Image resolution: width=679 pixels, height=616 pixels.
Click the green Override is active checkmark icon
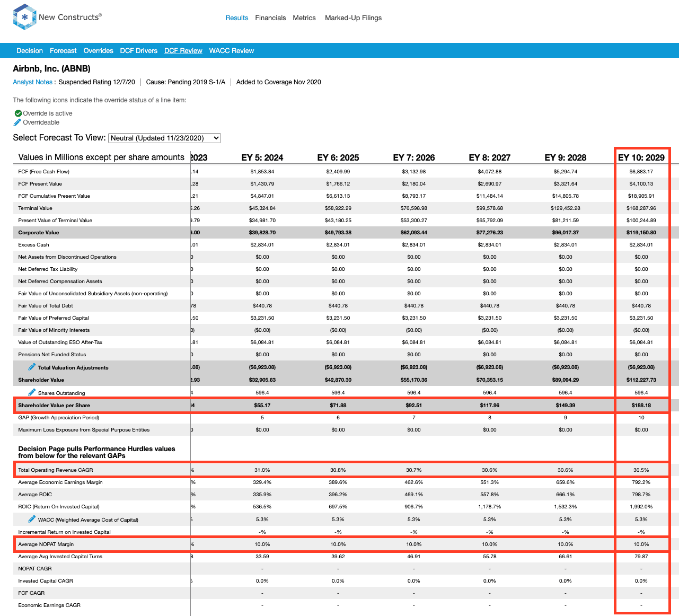point(18,113)
